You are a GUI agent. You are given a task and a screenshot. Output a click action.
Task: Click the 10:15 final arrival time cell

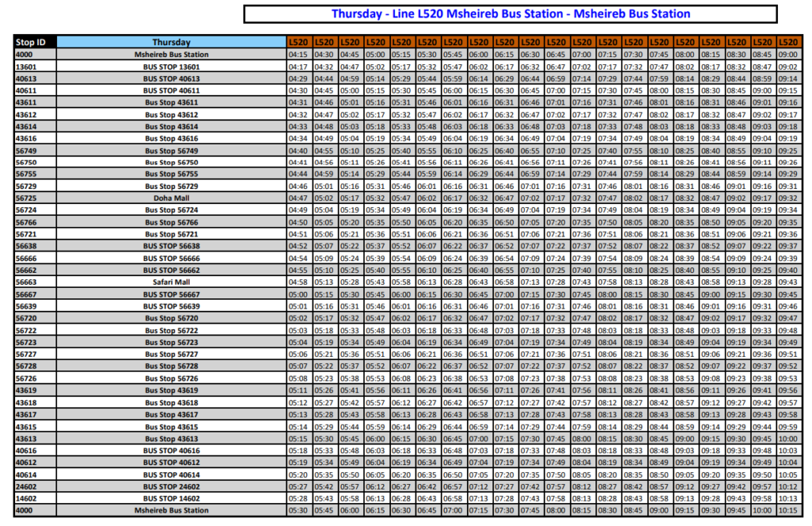pyautogui.click(x=787, y=510)
